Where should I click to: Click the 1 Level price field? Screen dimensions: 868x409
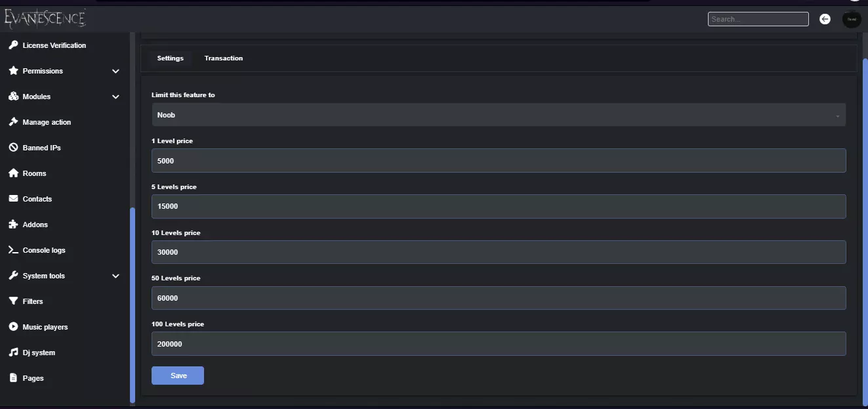pos(498,161)
